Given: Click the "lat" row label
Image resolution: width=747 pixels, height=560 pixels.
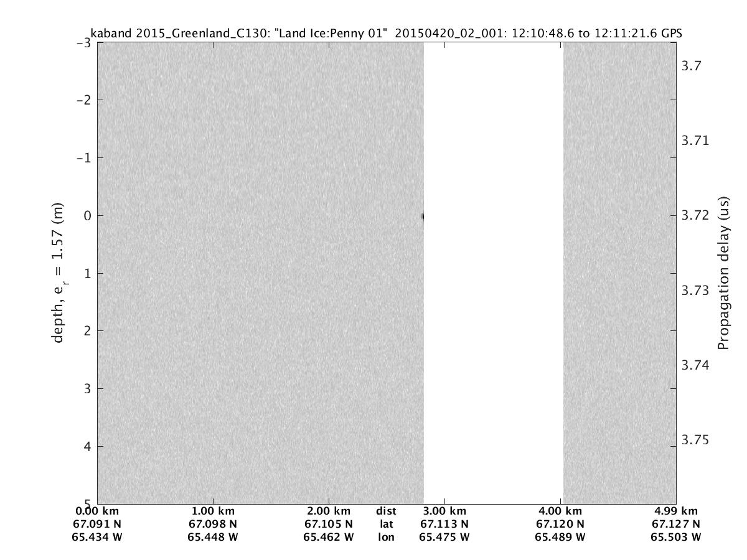Looking at the screenshot, I should (x=386, y=524).
